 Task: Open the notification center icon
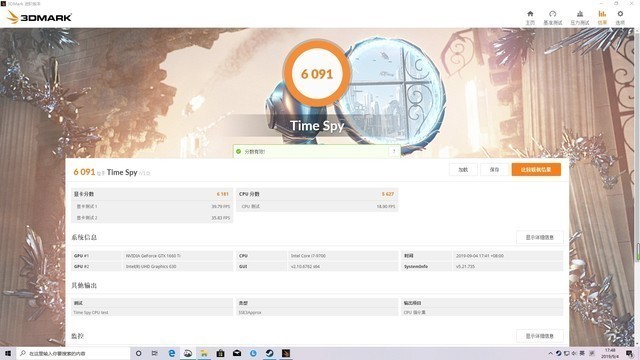[x=630, y=353]
